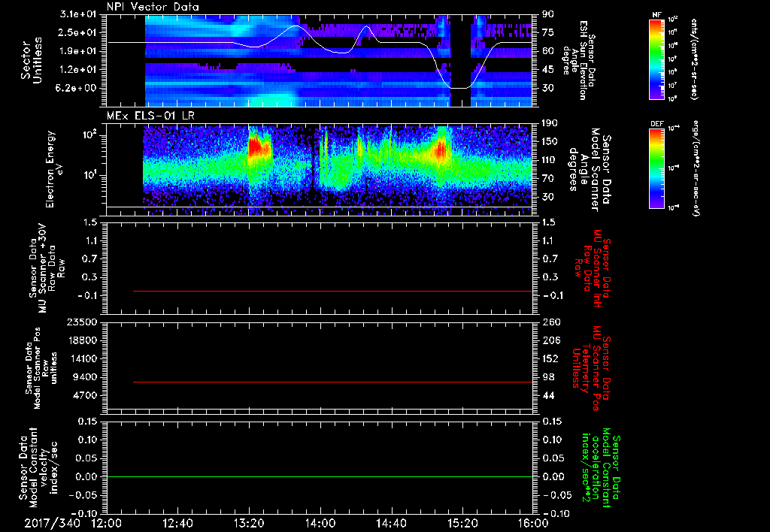The height and width of the screenshot is (532, 770).
Task: Click the red line in the MU Scanner +30V panel
Action: click(x=333, y=291)
